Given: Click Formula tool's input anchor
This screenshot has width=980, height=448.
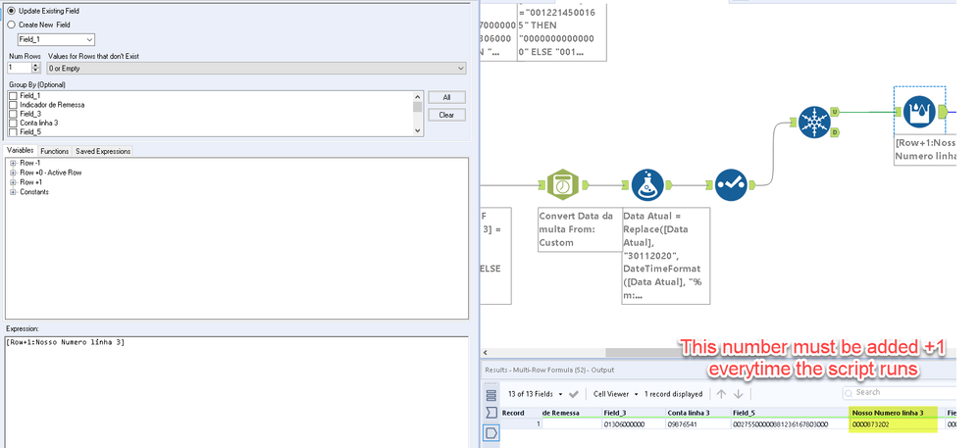Looking at the screenshot, I should (x=625, y=185).
